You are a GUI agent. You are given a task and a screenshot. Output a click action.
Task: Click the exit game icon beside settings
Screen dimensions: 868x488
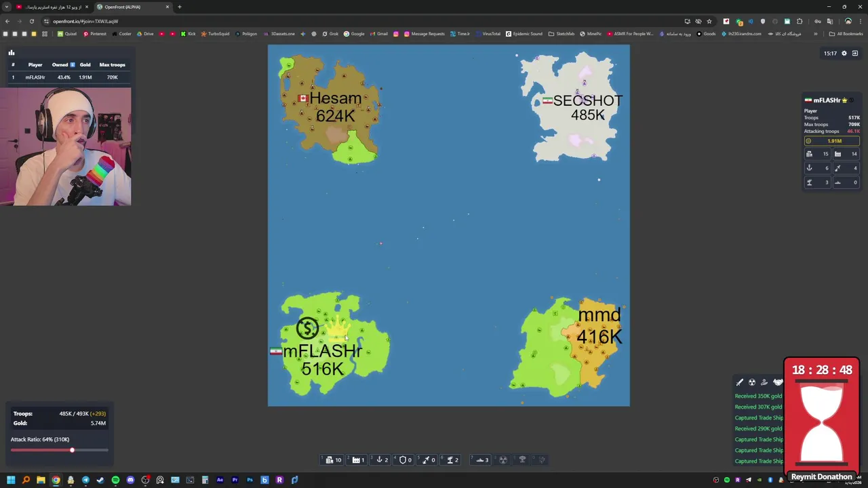pos(855,53)
